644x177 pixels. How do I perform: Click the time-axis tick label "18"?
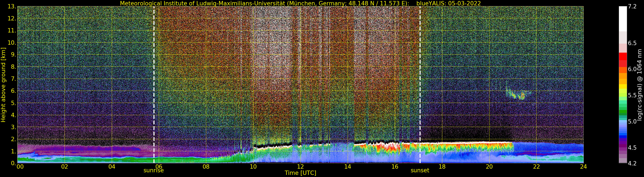click(442, 167)
